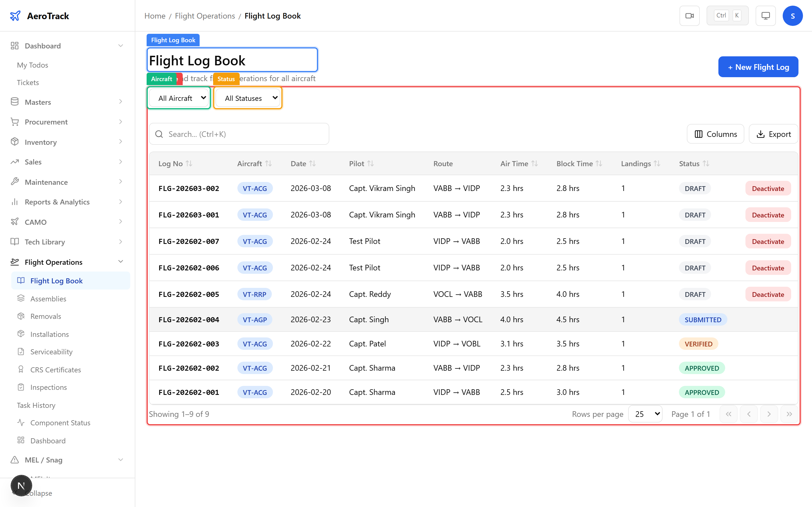
Task: Open the All Statuses filter dropdown
Action: [248, 98]
